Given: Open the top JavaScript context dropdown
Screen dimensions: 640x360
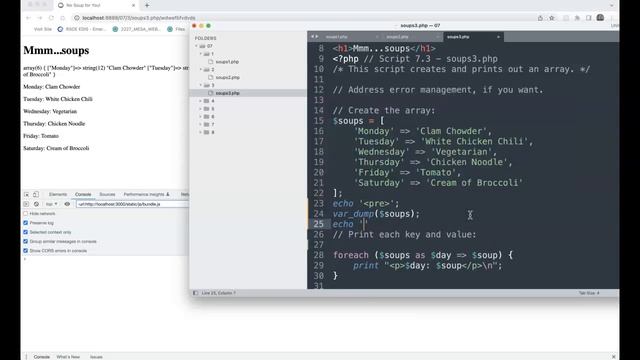Looking at the screenshot, I should 51,204.
